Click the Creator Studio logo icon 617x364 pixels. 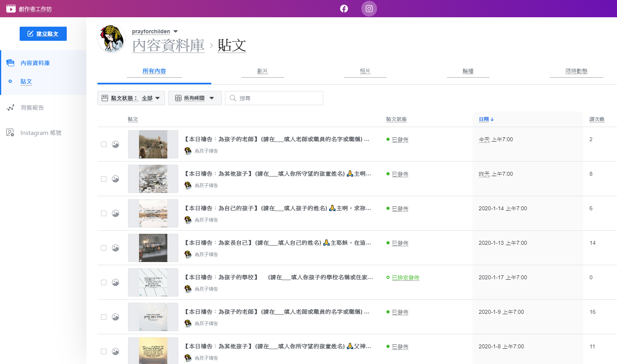pyautogui.click(x=11, y=9)
